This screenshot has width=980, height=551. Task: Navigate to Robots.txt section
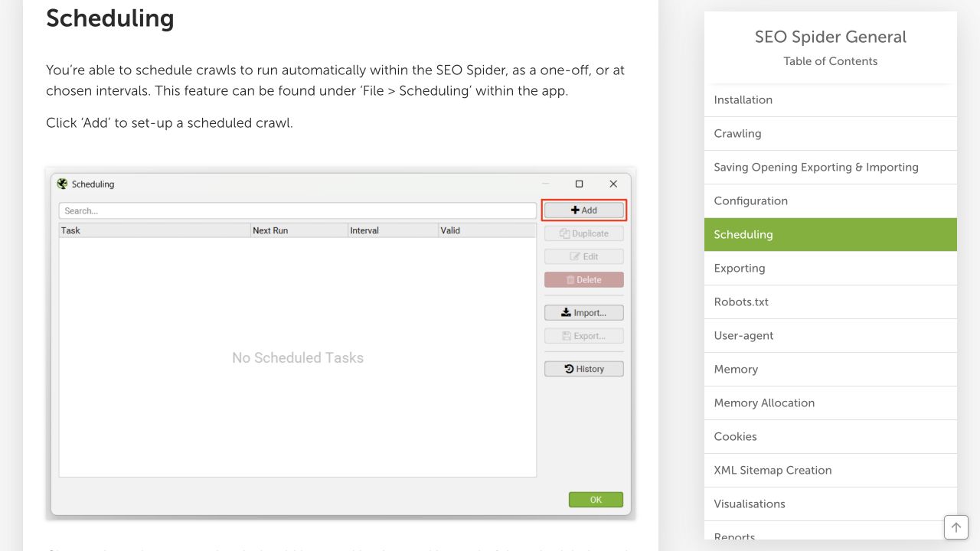[x=831, y=302]
